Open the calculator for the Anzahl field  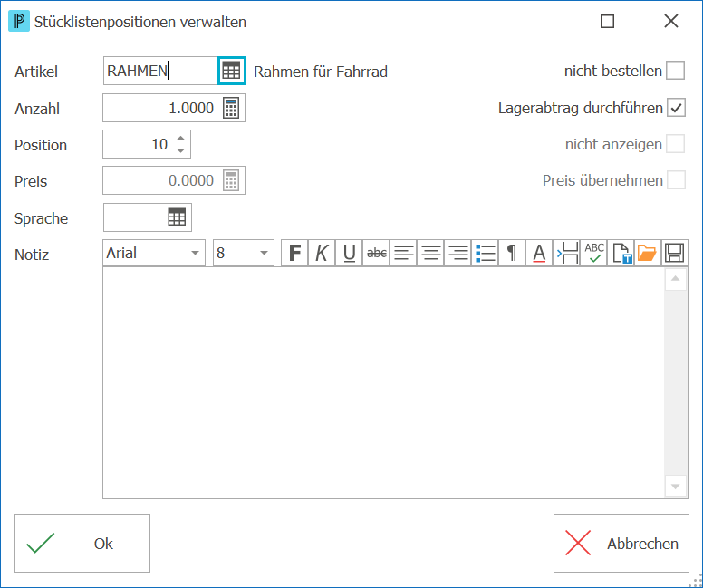pyautogui.click(x=231, y=108)
